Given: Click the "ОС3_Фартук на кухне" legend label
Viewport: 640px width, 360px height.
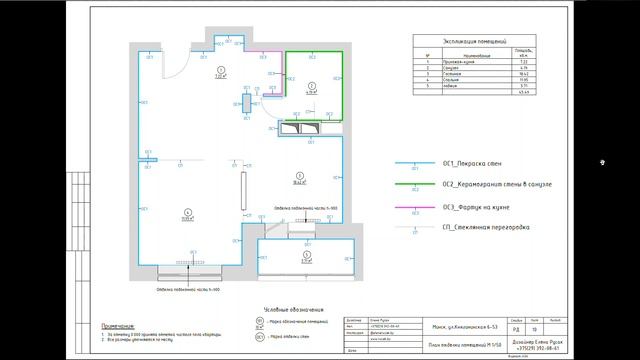Looking at the screenshot, I should pos(476,207).
